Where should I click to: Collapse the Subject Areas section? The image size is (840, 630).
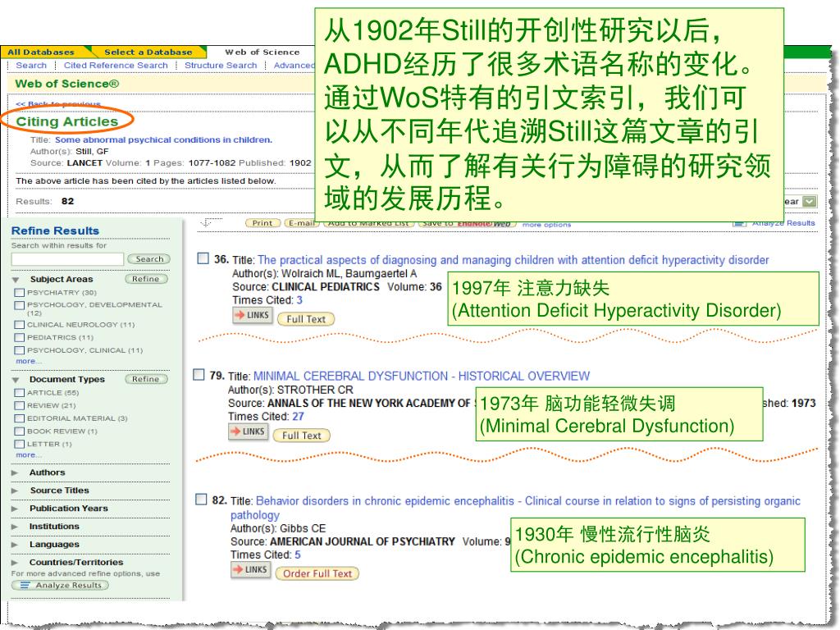16,280
